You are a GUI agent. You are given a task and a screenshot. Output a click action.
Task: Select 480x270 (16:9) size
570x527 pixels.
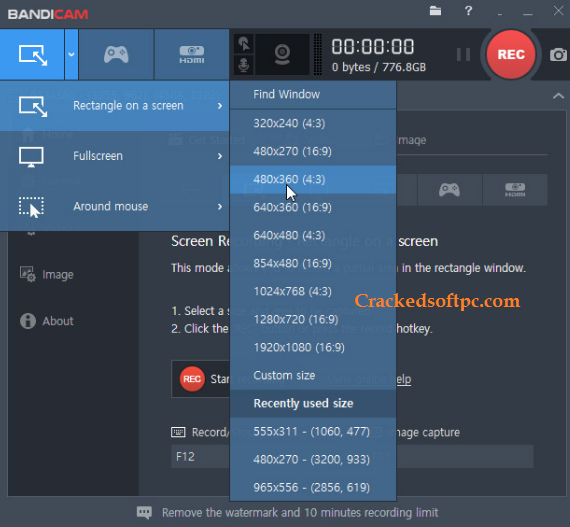[x=313, y=151]
